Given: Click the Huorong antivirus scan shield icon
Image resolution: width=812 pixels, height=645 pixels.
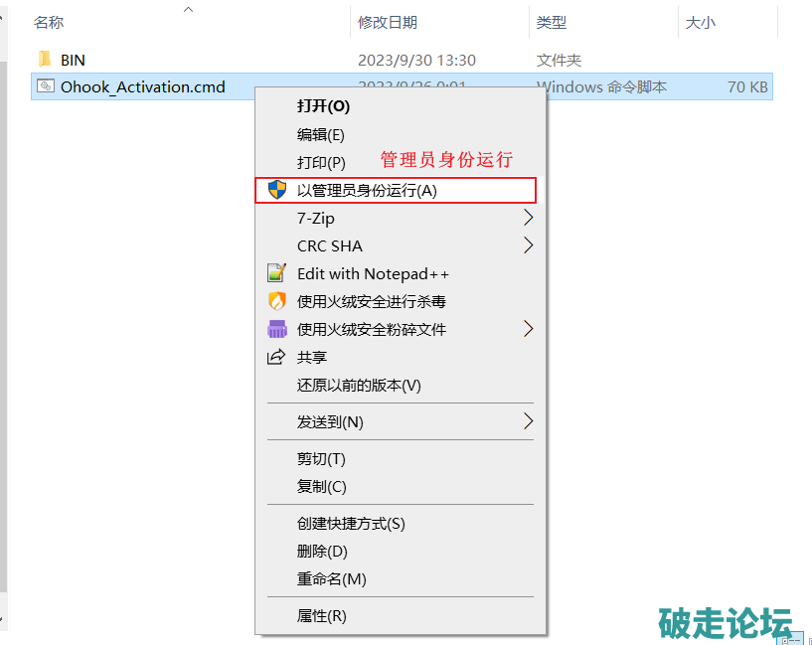Looking at the screenshot, I should [276, 301].
